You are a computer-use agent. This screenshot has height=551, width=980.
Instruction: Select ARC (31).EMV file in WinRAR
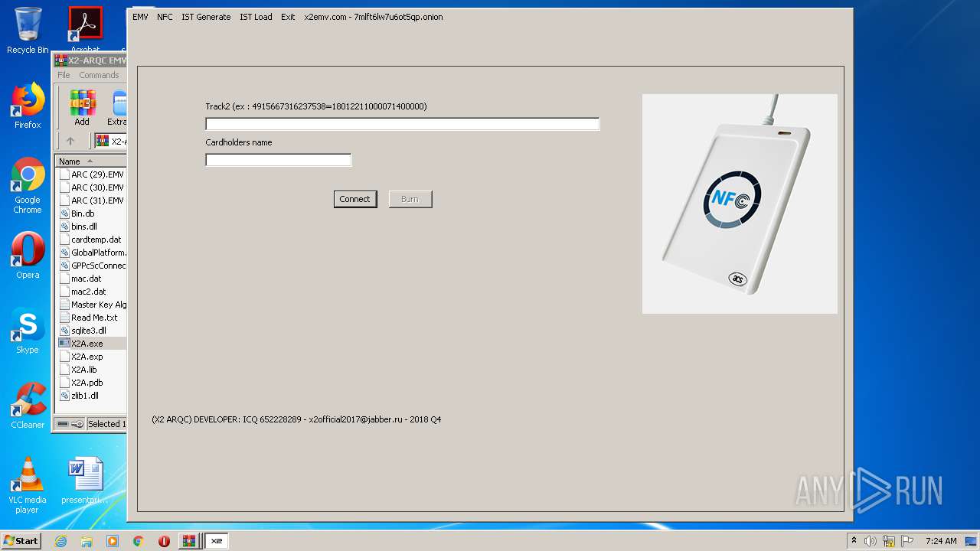pos(92,201)
